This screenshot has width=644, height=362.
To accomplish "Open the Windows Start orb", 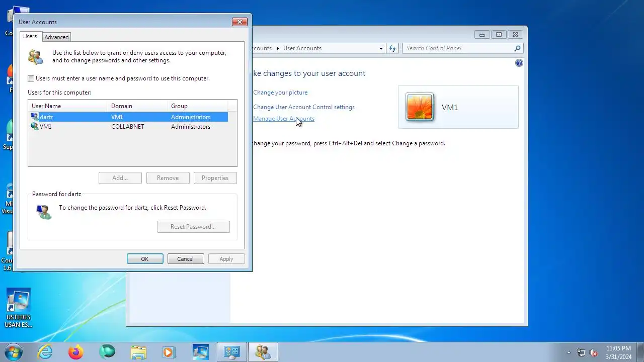I will [x=13, y=352].
